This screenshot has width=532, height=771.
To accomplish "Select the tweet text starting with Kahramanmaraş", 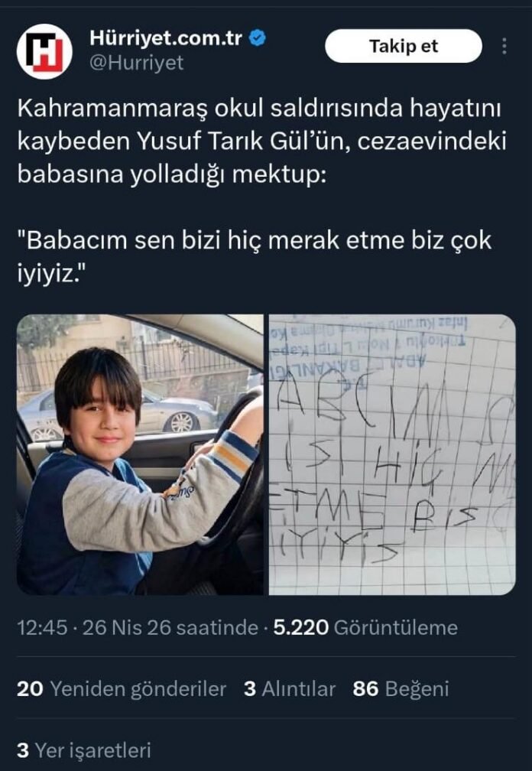I will [262, 141].
